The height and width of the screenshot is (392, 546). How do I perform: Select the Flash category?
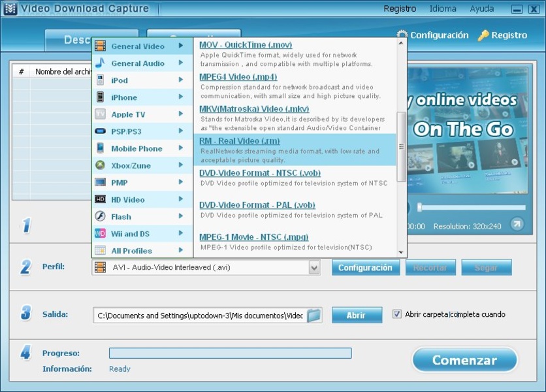click(x=142, y=216)
